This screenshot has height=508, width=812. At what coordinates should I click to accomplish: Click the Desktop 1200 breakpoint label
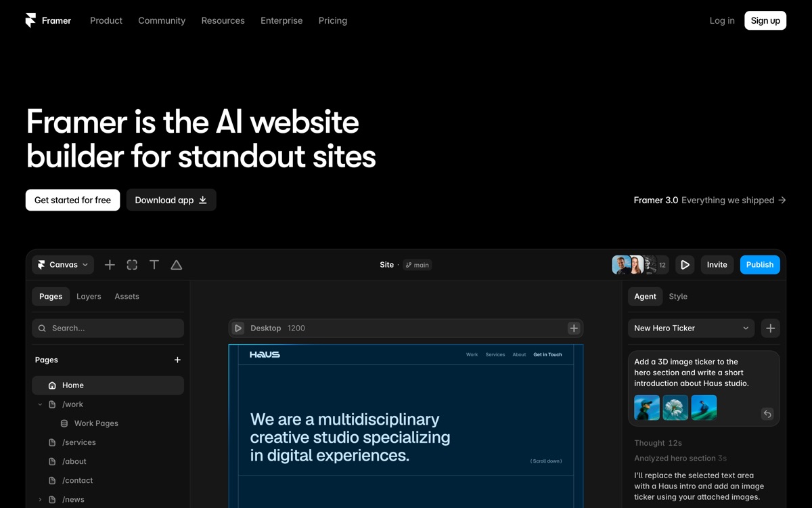(277, 328)
